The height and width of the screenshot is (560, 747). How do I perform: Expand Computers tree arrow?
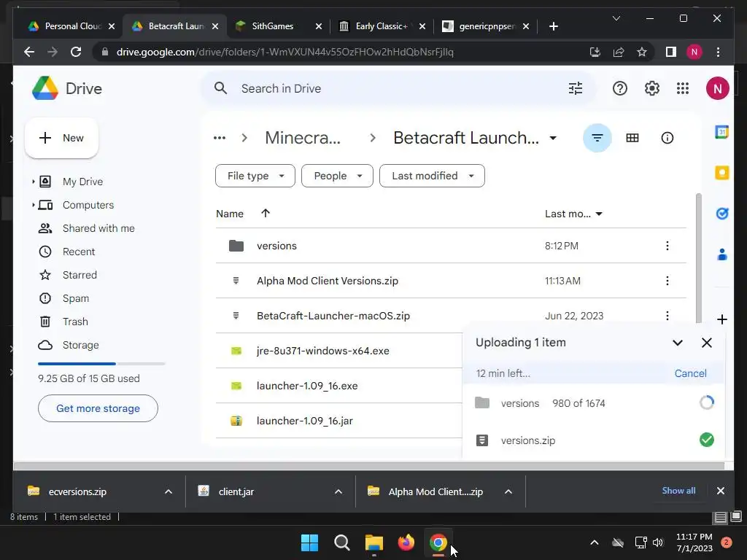[33, 205]
